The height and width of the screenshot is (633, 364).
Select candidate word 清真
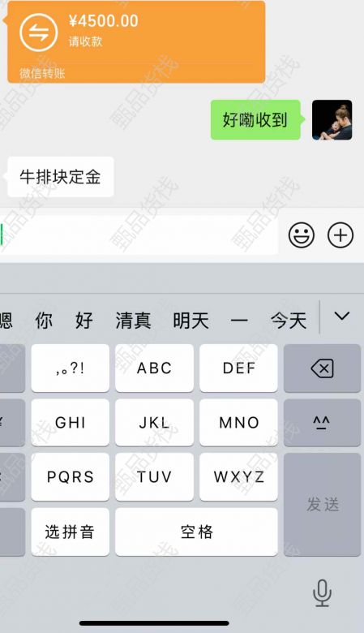134,321
